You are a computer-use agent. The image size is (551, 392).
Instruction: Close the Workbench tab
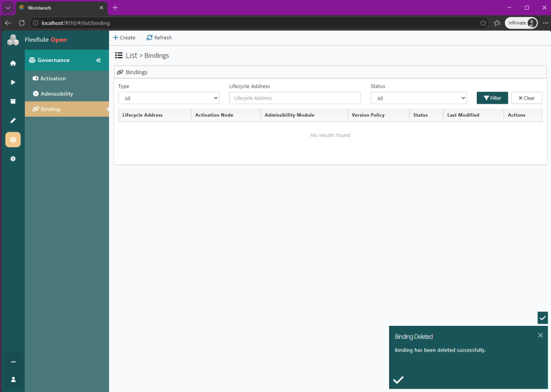101,8
